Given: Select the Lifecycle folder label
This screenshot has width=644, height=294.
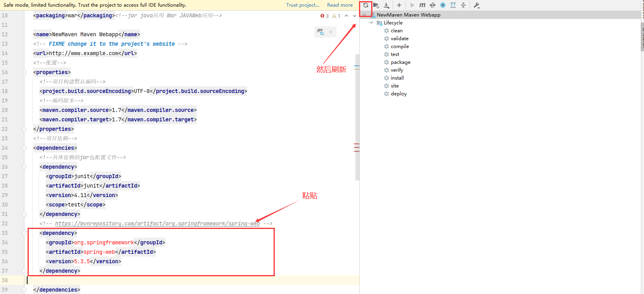Looking at the screenshot, I should 393,23.
